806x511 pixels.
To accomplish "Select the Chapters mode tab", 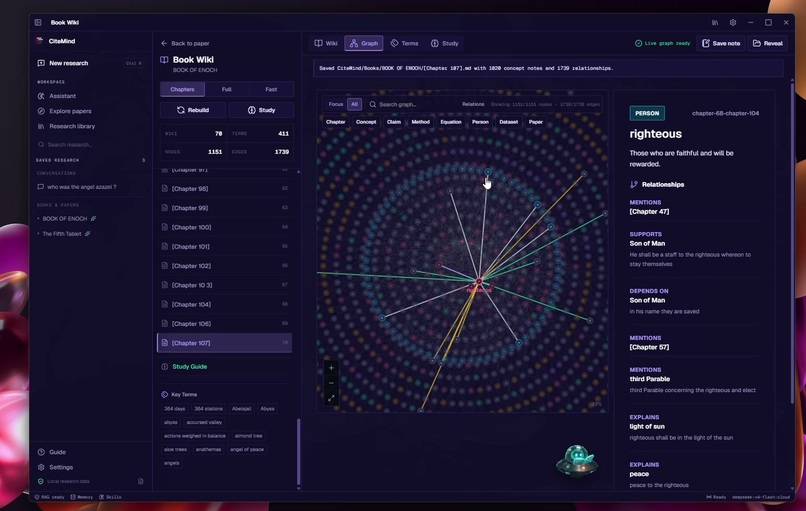I will point(182,89).
